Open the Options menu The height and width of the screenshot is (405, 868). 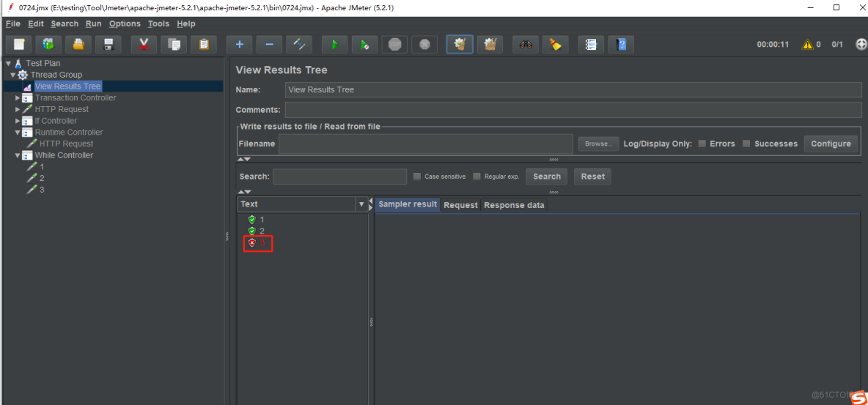[125, 23]
